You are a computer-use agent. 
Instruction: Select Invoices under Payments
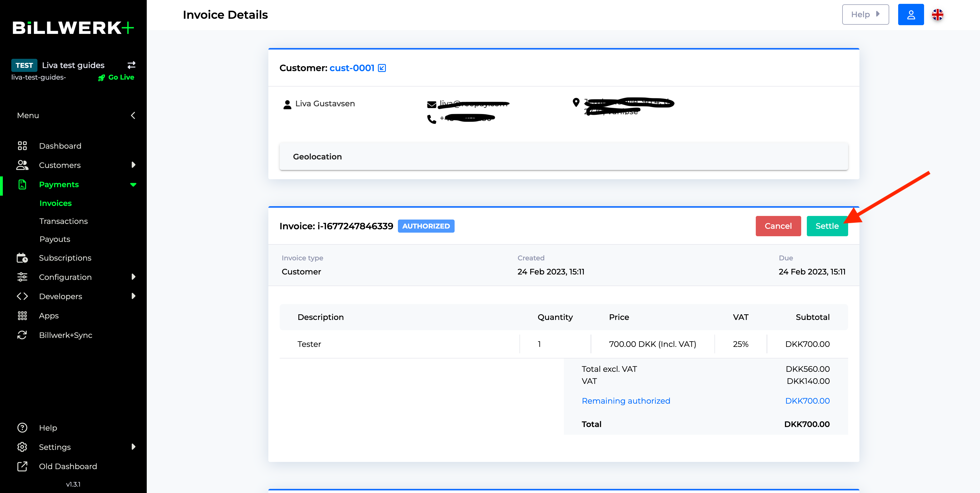click(x=56, y=203)
